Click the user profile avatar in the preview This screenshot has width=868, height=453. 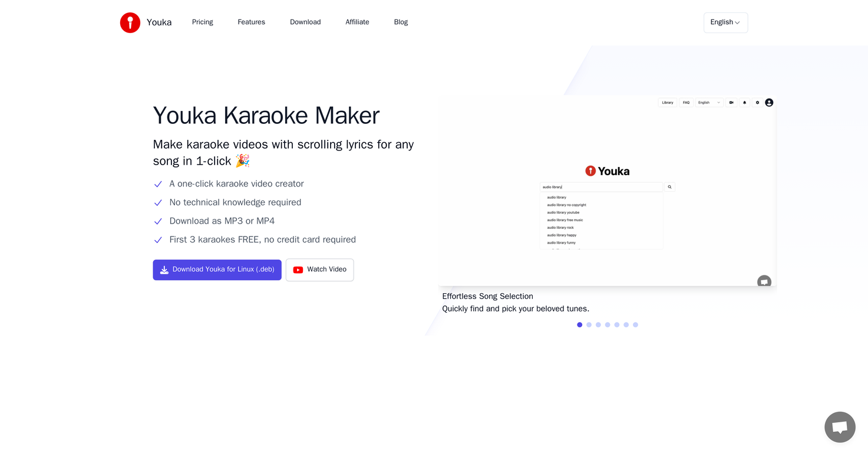769,102
